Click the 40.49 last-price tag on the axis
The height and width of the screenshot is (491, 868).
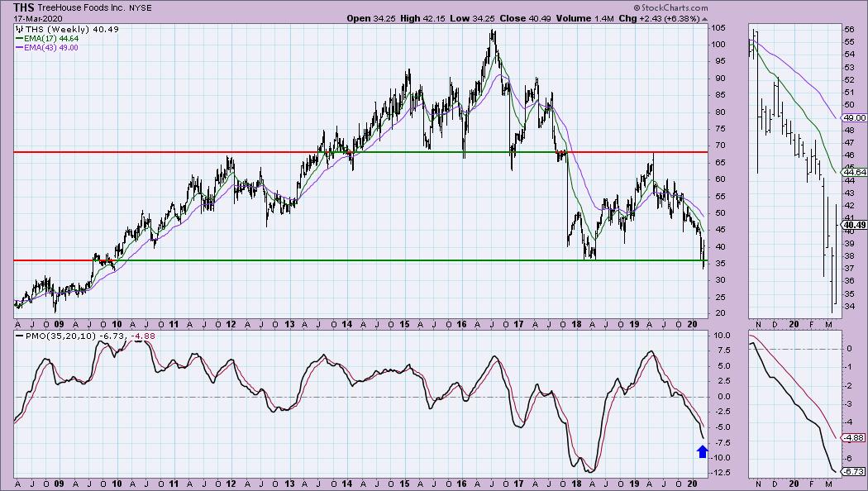click(854, 225)
